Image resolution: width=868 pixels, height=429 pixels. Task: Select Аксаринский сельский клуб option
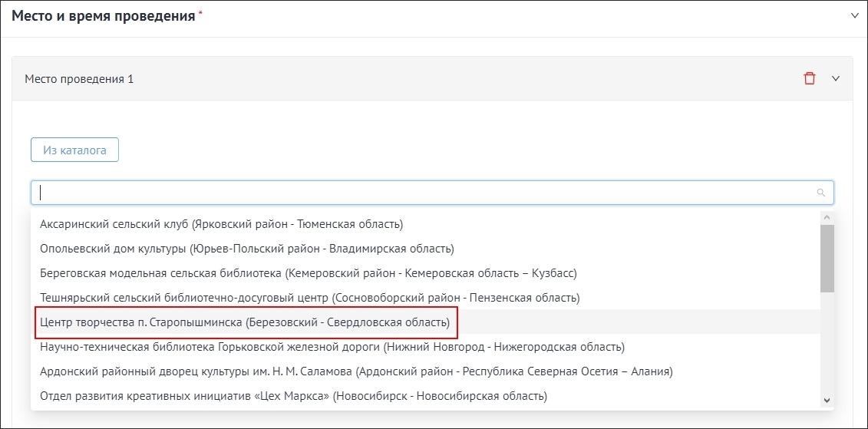tap(221, 224)
